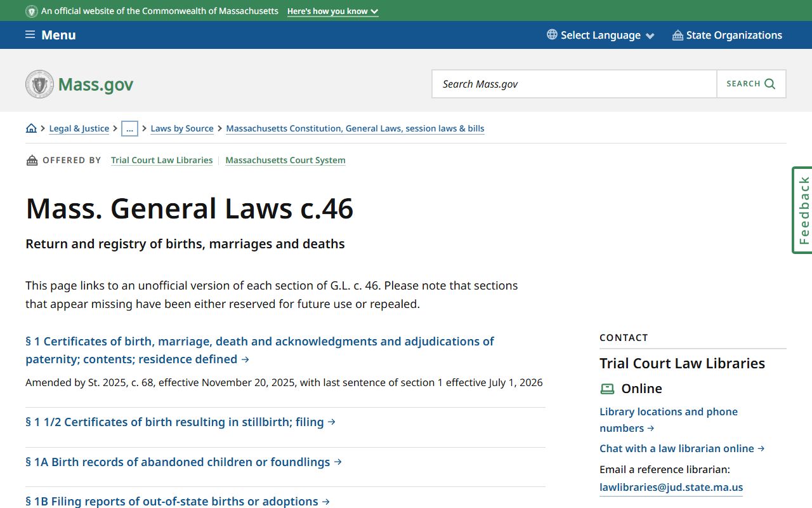
Task: Open § 1A abandoned children records section
Action: [184, 462]
